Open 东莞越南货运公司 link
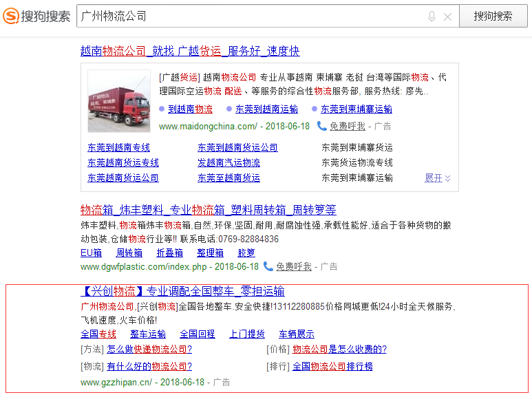This screenshot has width=532, height=395. click(123, 178)
